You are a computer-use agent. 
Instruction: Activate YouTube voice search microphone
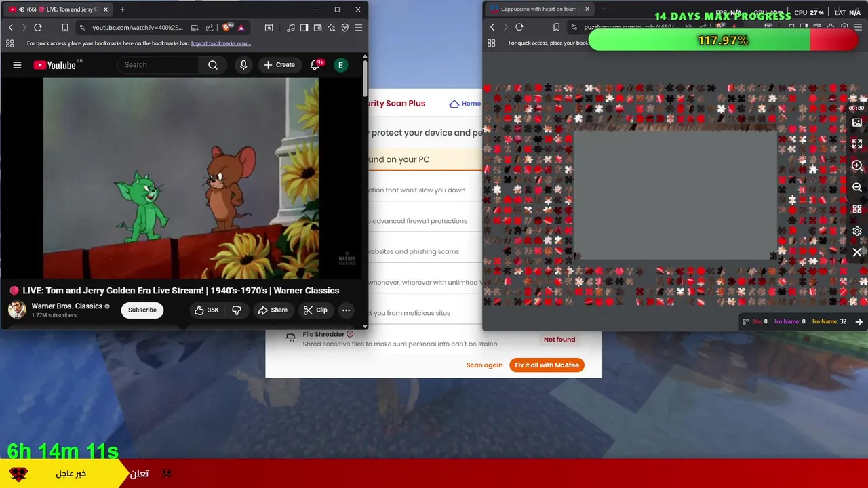[x=243, y=65]
